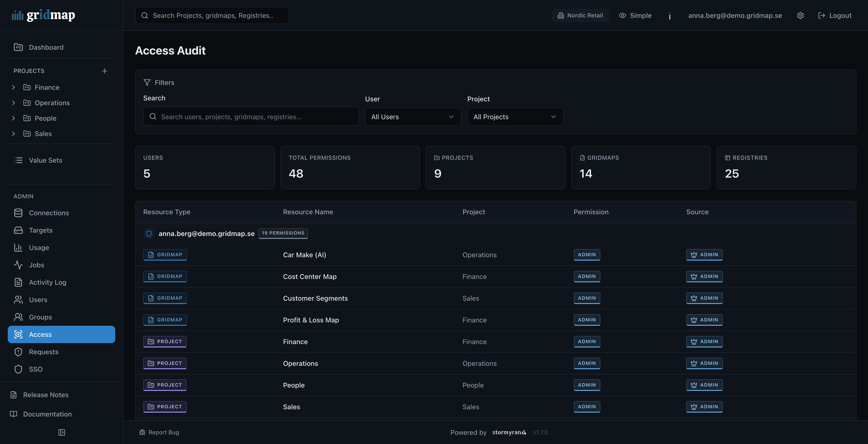Collapse the sidebar panel icon
Image resolution: width=868 pixels, height=444 pixels.
62,432
